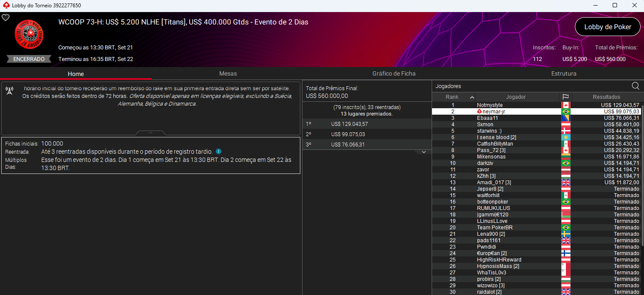Viewport: 644px width, 295px height.
Task: Click flag next to starwins :)
Action: [565, 131]
